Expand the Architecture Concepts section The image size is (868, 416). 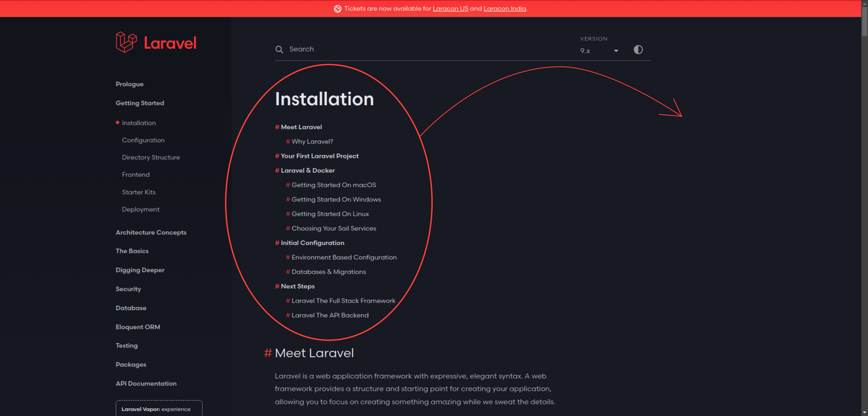click(151, 232)
